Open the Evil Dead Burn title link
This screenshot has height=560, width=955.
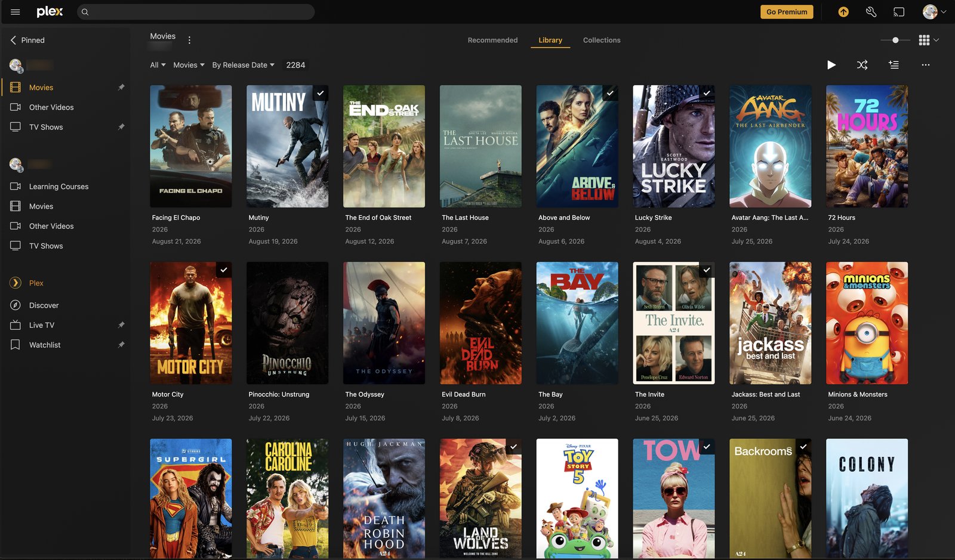coord(464,394)
